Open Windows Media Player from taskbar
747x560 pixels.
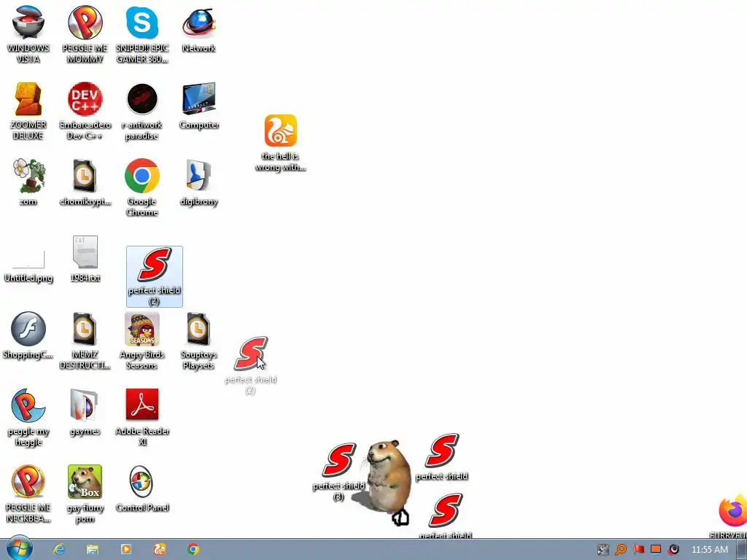pyautogui.click(x=126, y=550)
